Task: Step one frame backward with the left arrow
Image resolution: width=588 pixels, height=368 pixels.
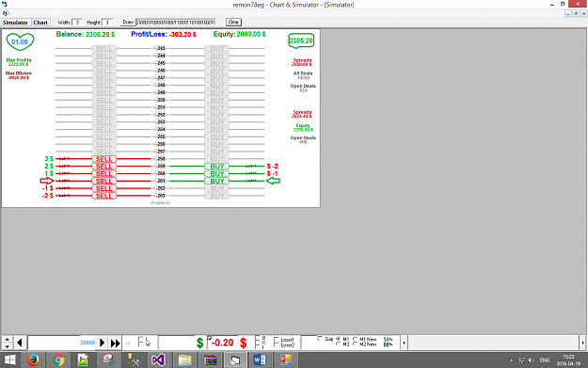Action: point(20,342)
